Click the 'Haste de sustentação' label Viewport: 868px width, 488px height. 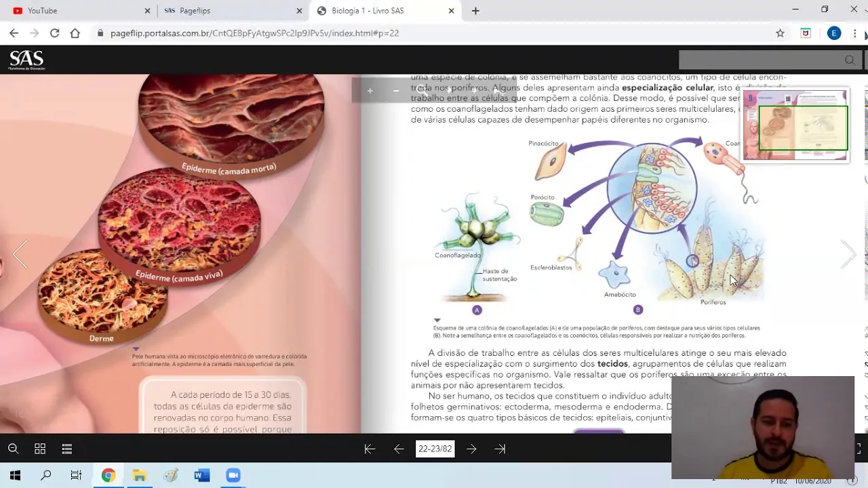click(500, 275)
